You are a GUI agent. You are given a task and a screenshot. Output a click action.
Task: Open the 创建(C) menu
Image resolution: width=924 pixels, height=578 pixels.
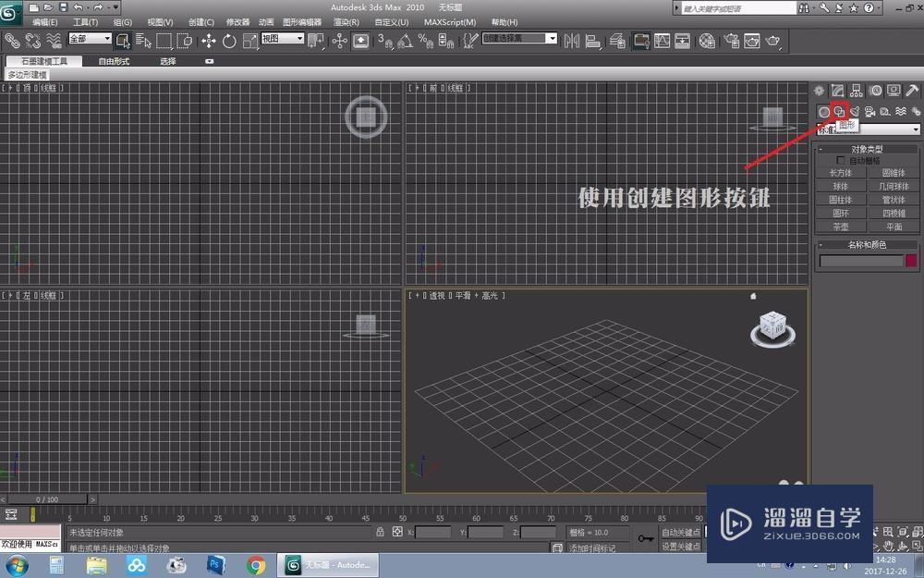coord(201,22)
